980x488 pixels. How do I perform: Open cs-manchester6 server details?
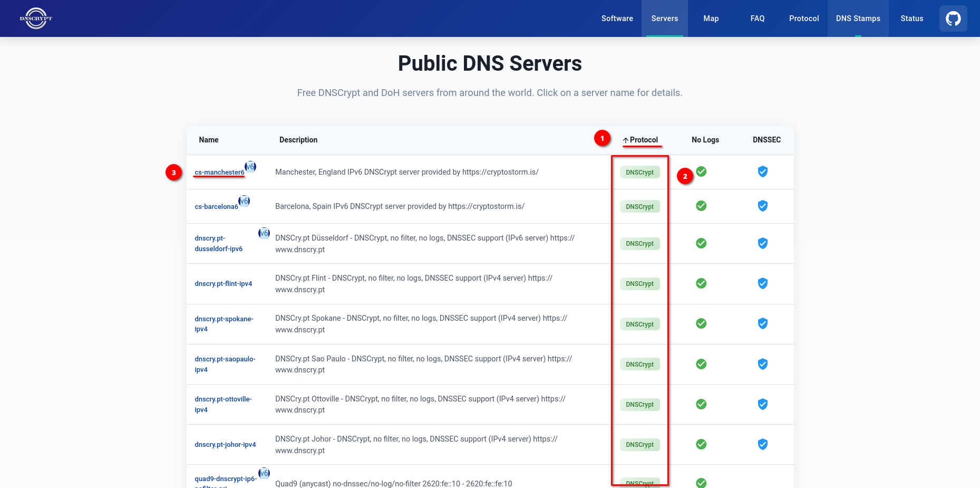point(219,173)
